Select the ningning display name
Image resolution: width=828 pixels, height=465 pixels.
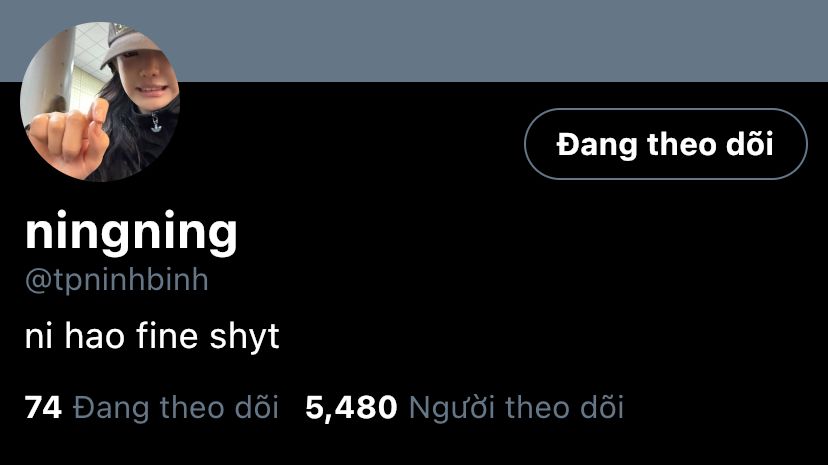(x=131, y=232)
